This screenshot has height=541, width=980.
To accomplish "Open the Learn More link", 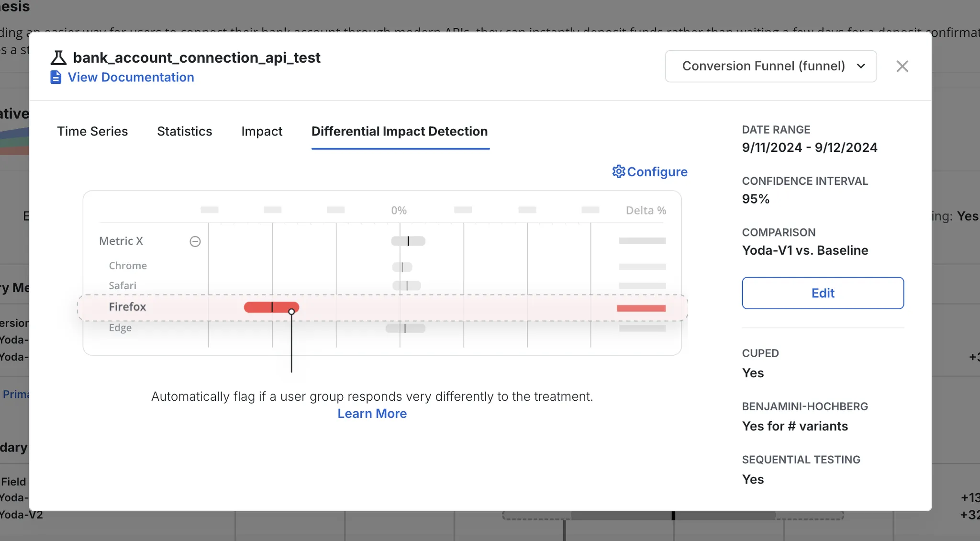I will pos(372,413).
